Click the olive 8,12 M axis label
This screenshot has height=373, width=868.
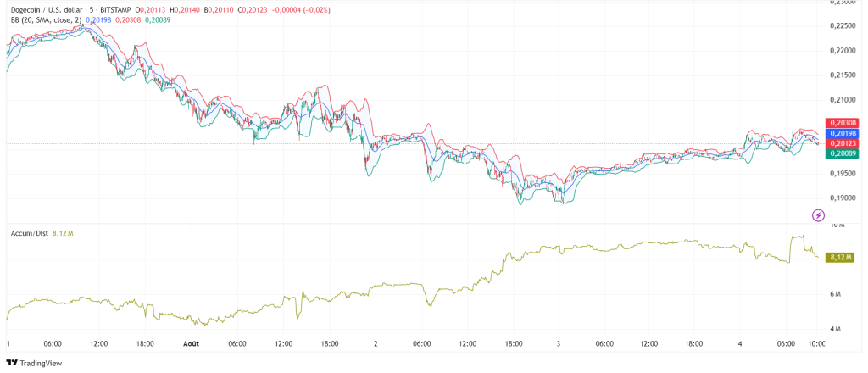coord(841,257)
